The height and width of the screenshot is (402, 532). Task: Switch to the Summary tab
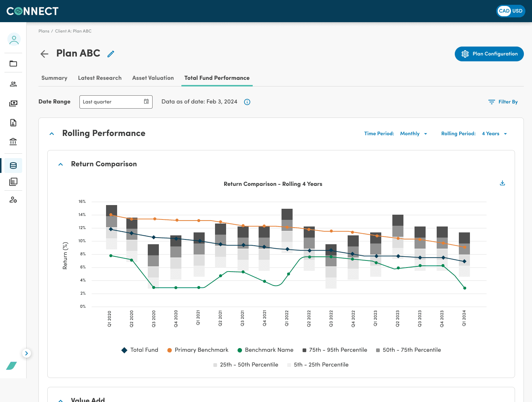(54, 78)
